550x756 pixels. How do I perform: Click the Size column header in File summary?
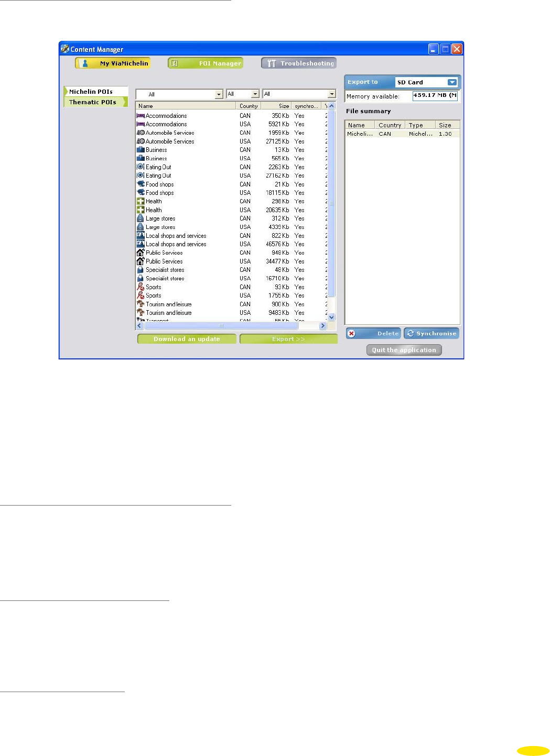[x=448, y=125]
